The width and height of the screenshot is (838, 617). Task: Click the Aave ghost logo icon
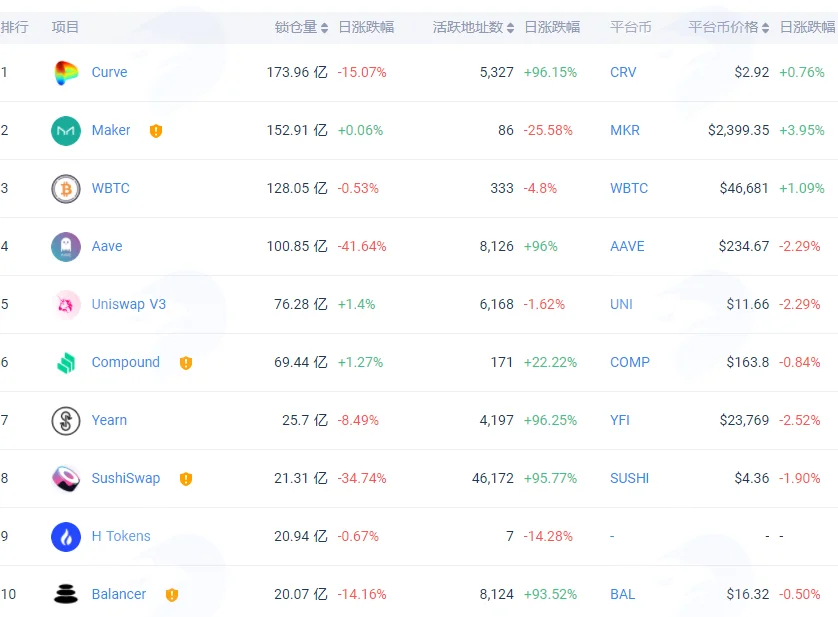[66, 246]
